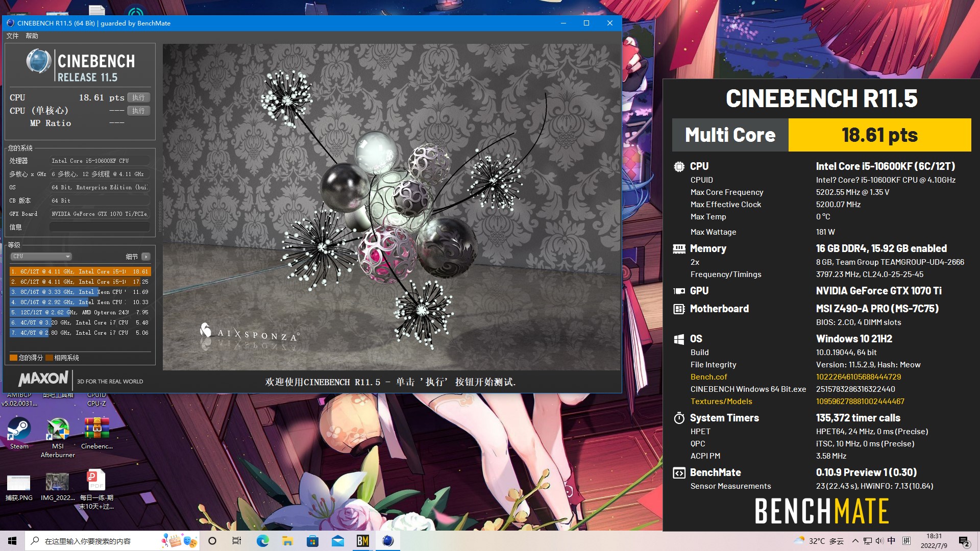Image resolution: width=980 pixels, height=551 pixels.
Task: Click the Windows OS logo in BenchMate panel
Action: (679, 339)
